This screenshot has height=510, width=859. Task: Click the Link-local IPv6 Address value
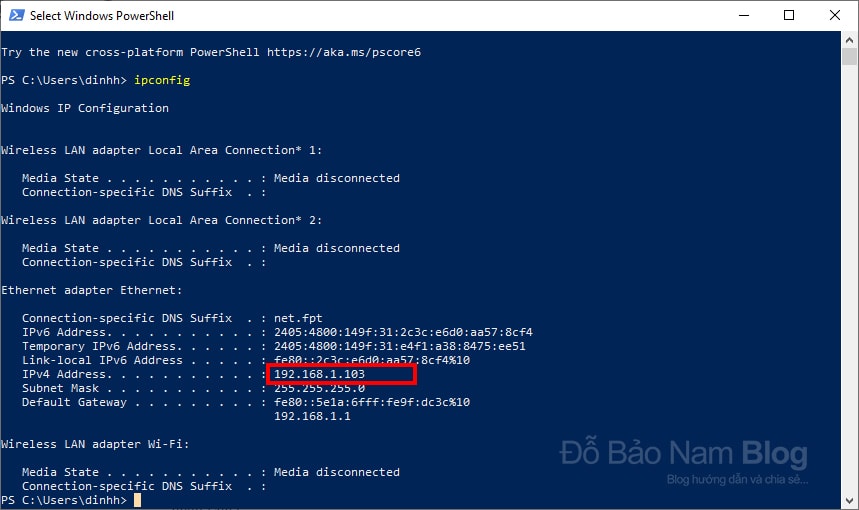point(372,360)
